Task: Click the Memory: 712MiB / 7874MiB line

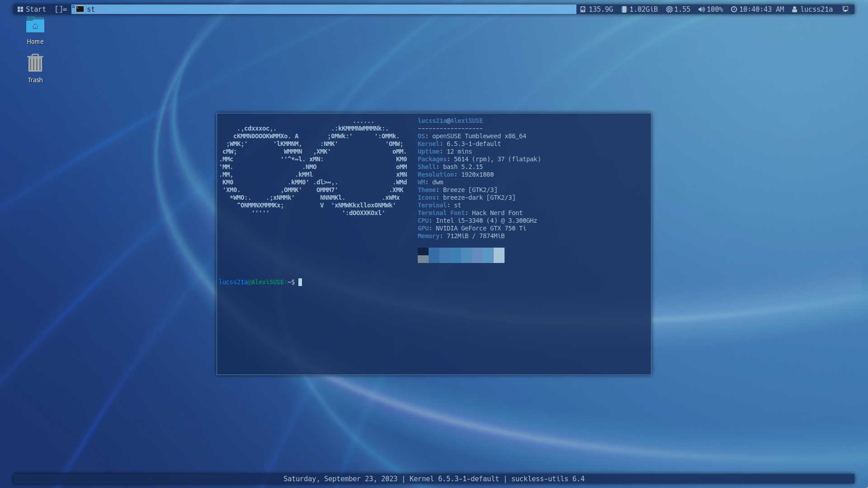Action: [461, 236]
